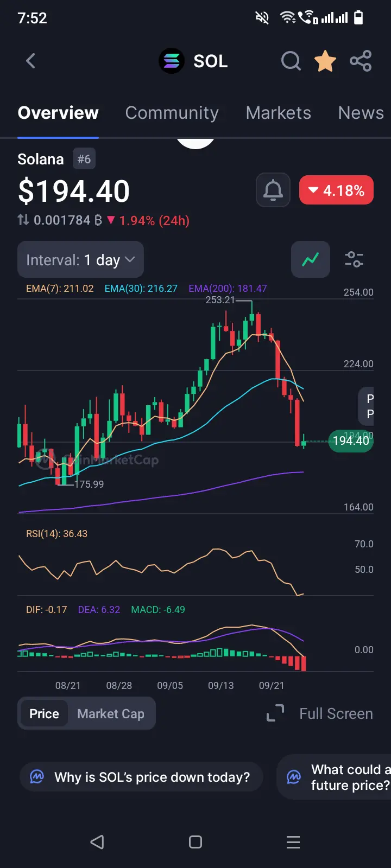This screenshot has height=868, width=391.
Task: Tap the green 194.40 current price tag
Action: 351,441
